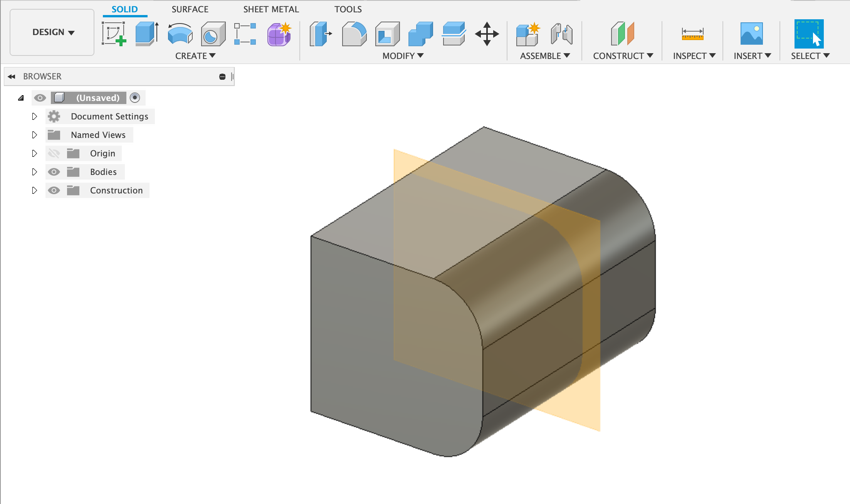Screen dimensions: 850x504
Task: Open the SHEET METAL tab
Action: pyautogui.click(x=271, y=9)
